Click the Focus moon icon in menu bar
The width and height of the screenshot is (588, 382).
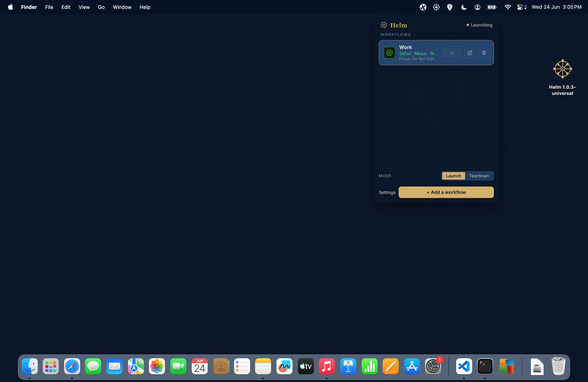(x=464, y=7)
